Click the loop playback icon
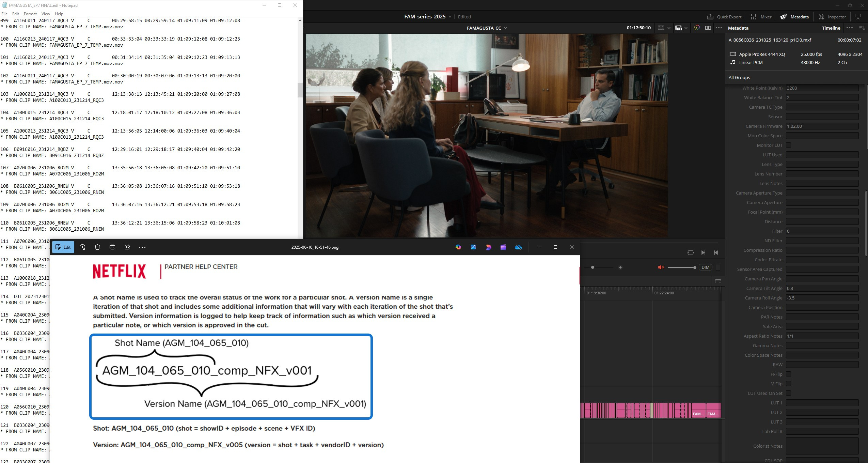868x463 pixels. point(691,252)
